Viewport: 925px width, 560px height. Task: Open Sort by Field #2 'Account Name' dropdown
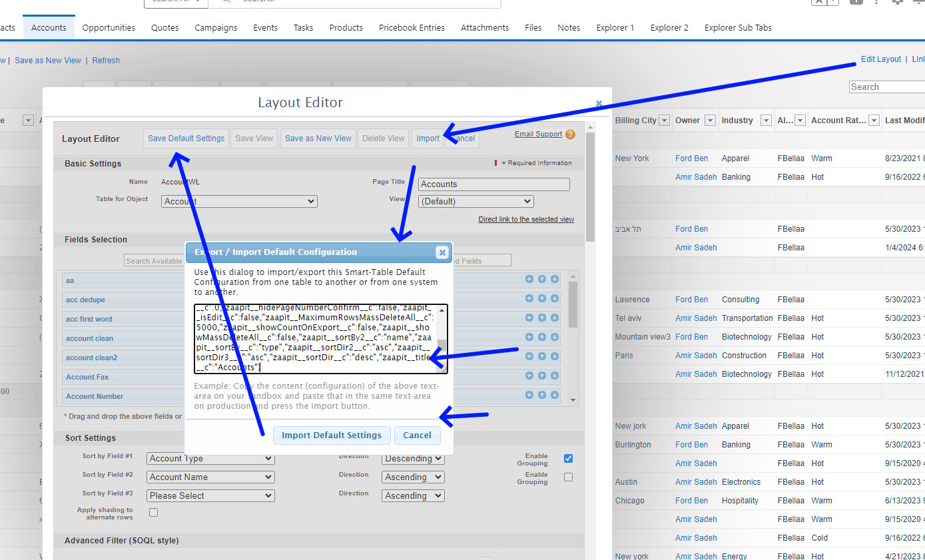tap(210, 477)
